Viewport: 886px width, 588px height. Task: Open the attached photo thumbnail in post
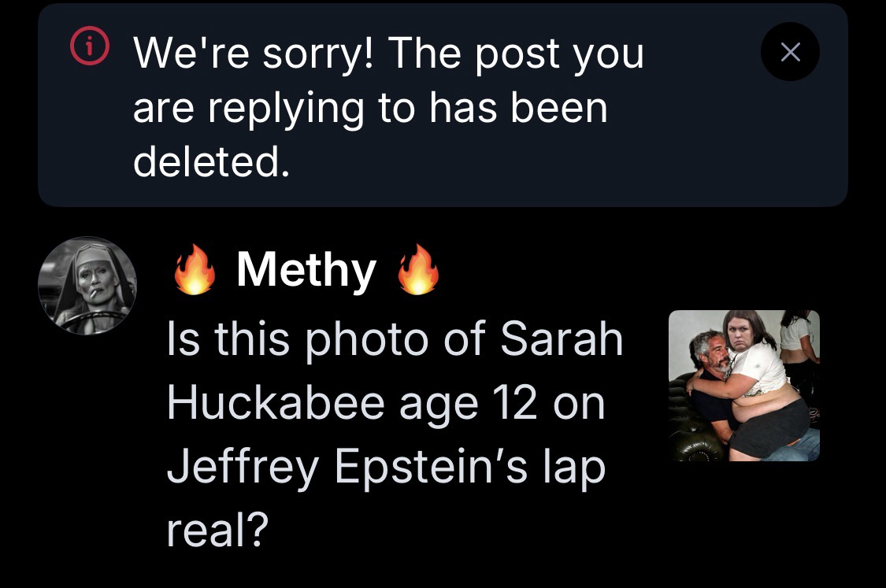tap(743, 385)
